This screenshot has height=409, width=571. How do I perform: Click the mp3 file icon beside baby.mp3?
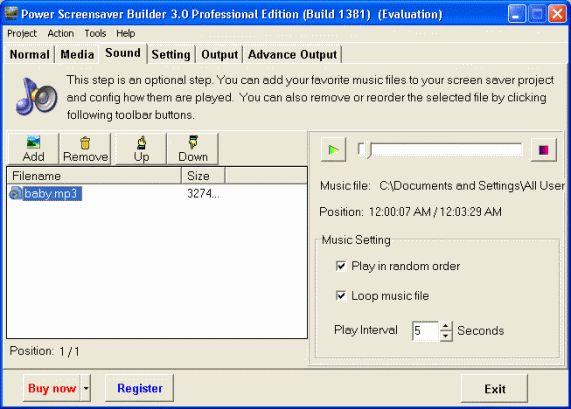point(16,193)
